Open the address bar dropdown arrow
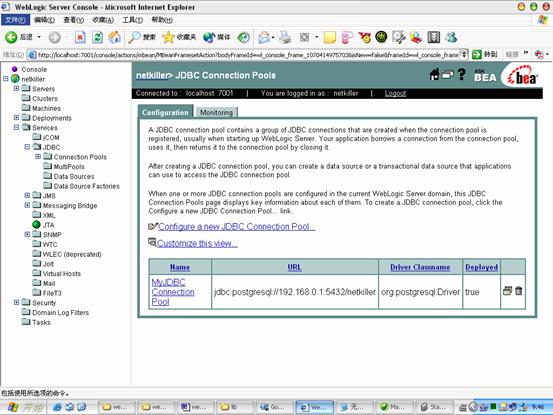Image resolution: width=553 pixels, height=415 pixels. [464, 55]
